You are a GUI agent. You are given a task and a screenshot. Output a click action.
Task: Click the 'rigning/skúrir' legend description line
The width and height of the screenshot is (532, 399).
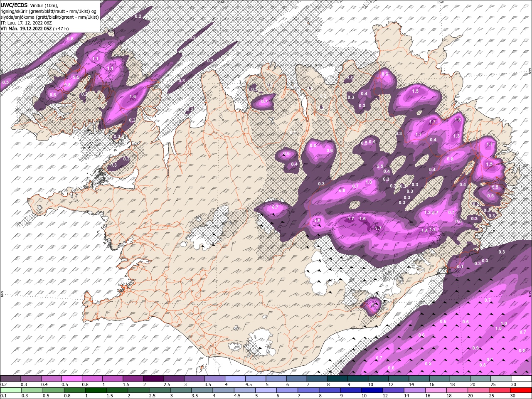(x=49, y=11)
